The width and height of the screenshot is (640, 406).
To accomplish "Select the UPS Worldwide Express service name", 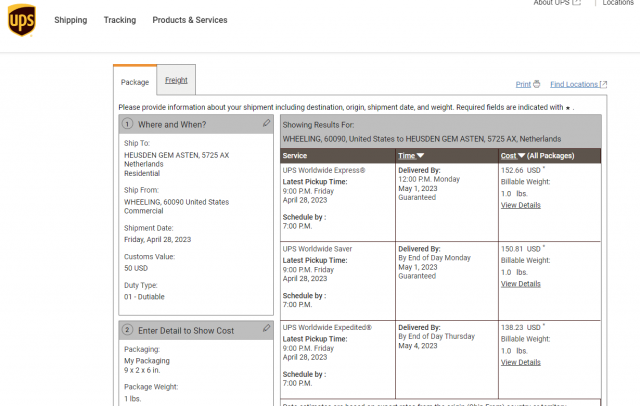I will pos(324,170).
